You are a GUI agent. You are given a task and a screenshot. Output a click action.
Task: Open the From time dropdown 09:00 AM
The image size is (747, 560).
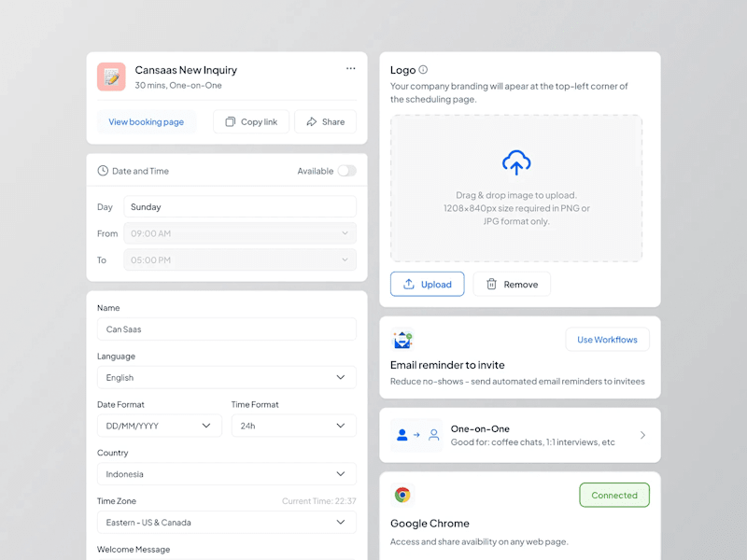(x=240, y=233)
